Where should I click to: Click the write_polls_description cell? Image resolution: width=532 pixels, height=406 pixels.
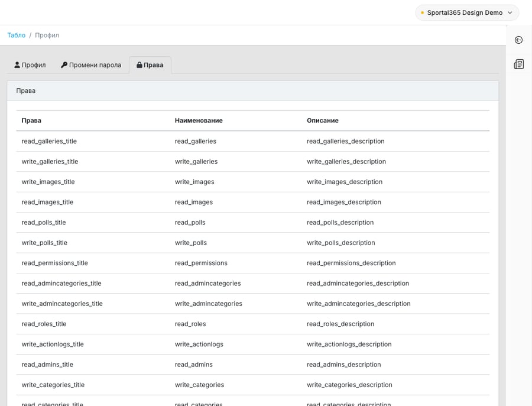pos(341,243)
